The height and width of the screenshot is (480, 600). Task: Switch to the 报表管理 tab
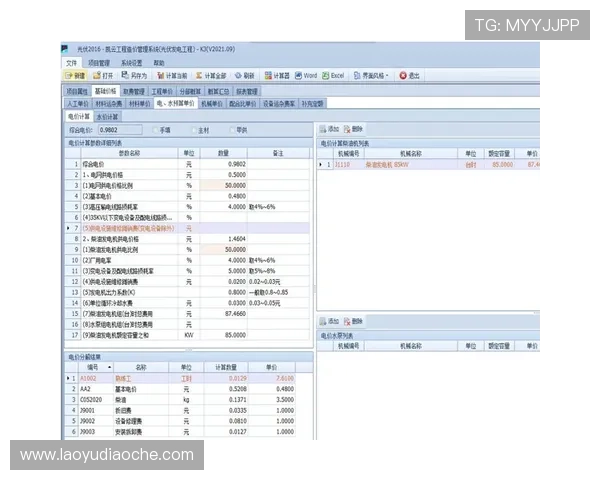tap(246, 91)
